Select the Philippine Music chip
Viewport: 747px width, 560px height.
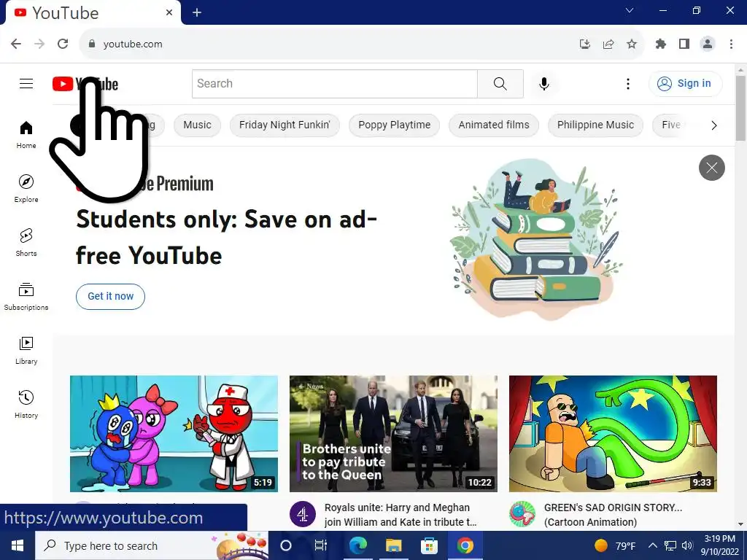595,125
